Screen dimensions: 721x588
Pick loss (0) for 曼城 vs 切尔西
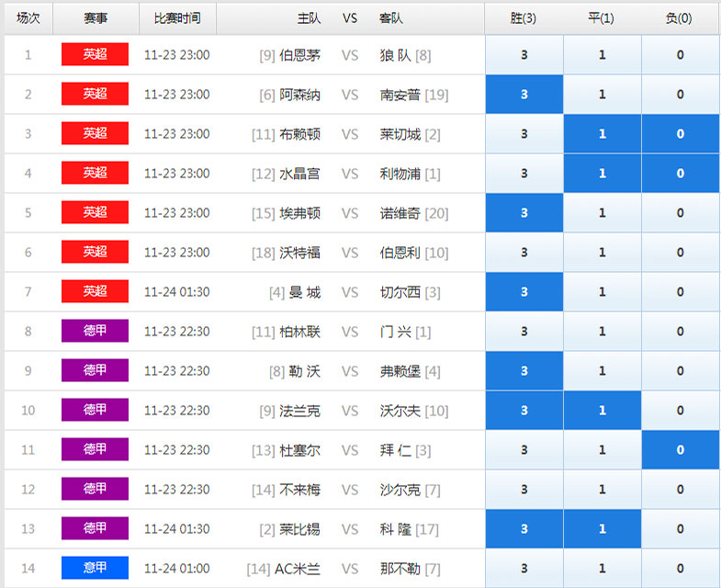click(681, 292)
